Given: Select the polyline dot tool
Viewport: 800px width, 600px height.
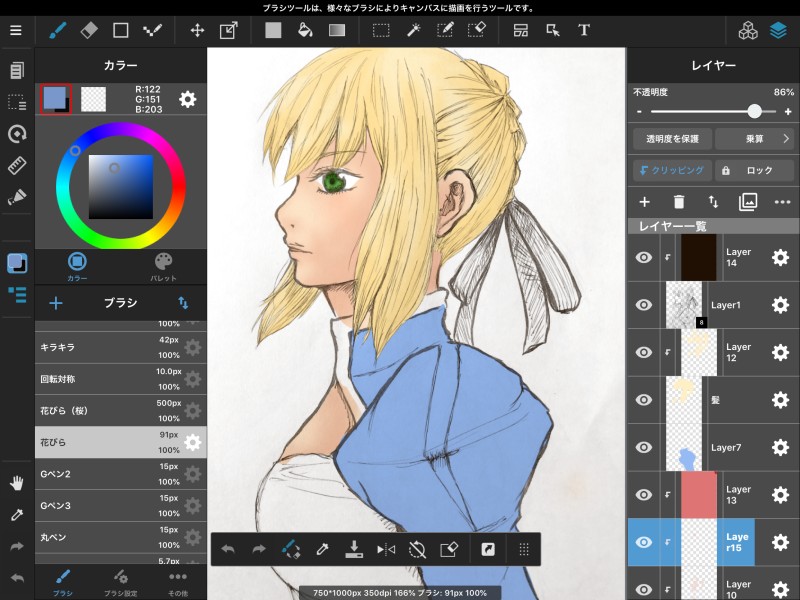Looking at the screenshot, I should point(152,31).
